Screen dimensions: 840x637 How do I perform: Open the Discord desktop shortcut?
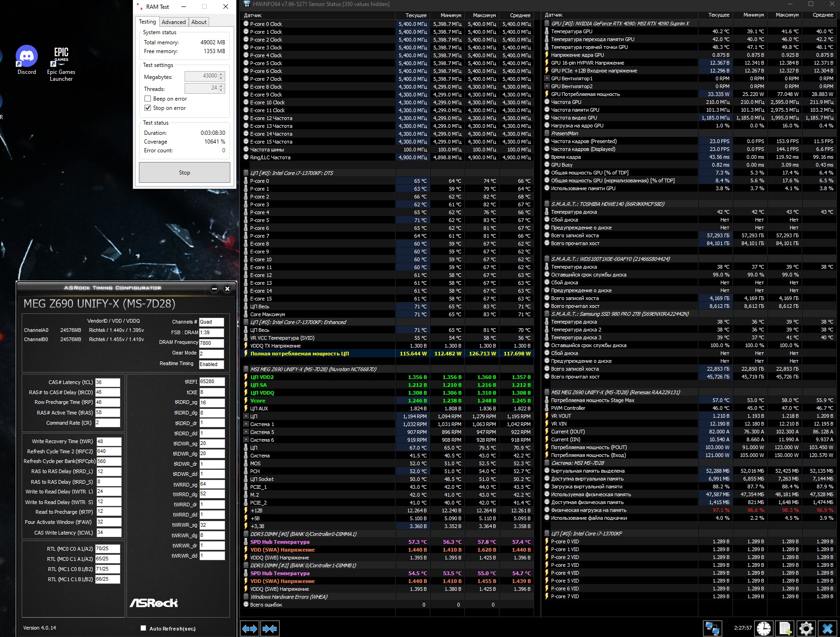tap(27, 60)
